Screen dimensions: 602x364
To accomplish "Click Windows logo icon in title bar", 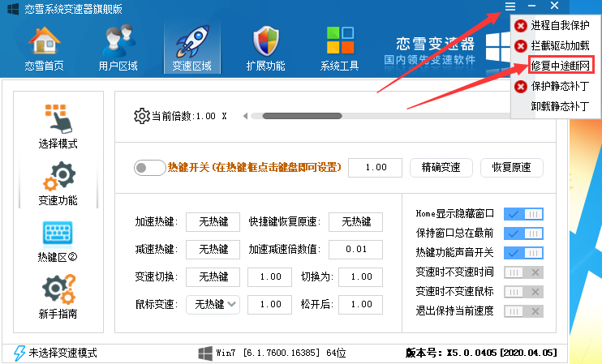I will pos(13,9).
